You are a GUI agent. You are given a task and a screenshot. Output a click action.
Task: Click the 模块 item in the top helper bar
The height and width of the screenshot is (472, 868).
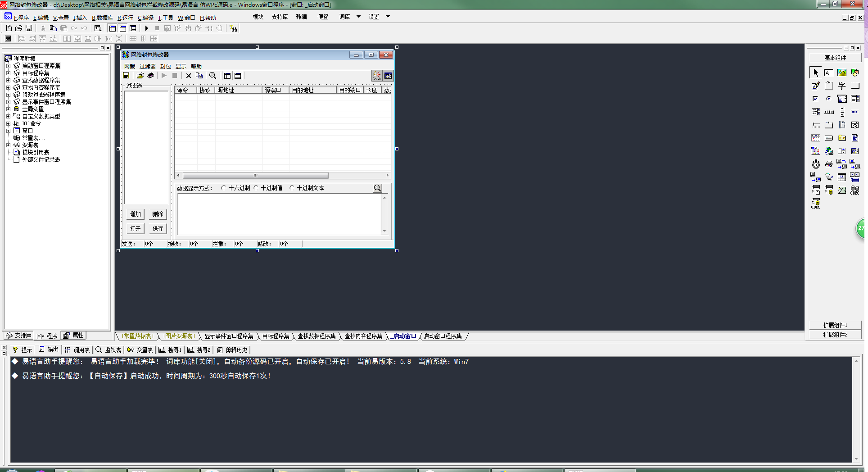coord(258,17)
